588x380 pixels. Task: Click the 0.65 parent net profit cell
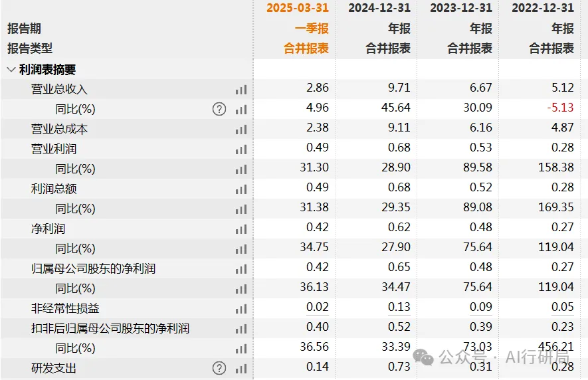[x=399, y=267]
